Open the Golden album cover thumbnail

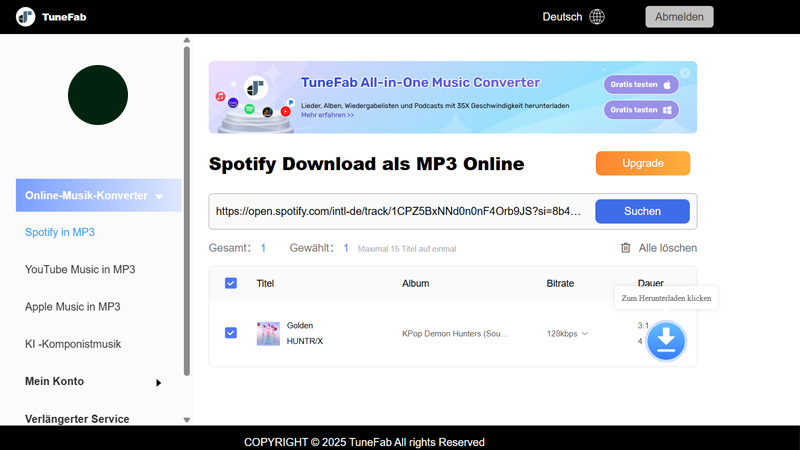(268, 334)
